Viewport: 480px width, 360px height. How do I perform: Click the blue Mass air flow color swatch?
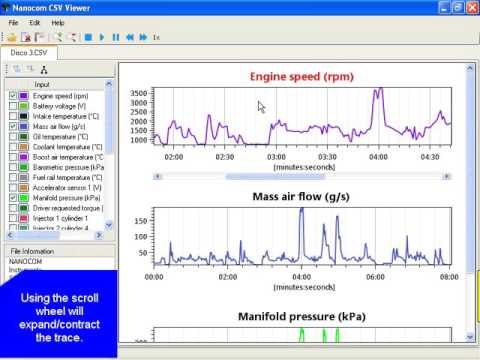tap(24, 127)
